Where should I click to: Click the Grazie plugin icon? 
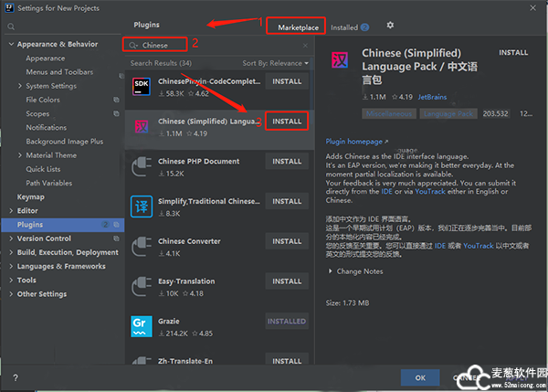[141, 326]
